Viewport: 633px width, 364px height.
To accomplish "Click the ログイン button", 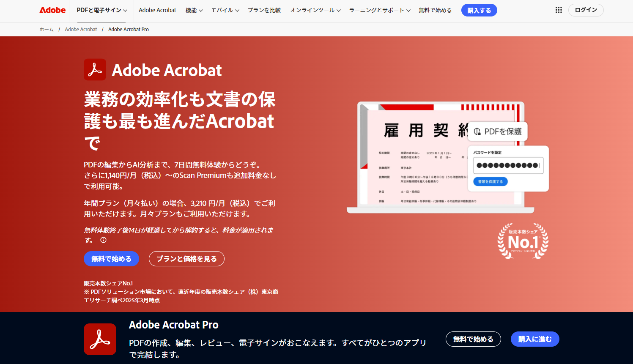I will coord(586,10).
